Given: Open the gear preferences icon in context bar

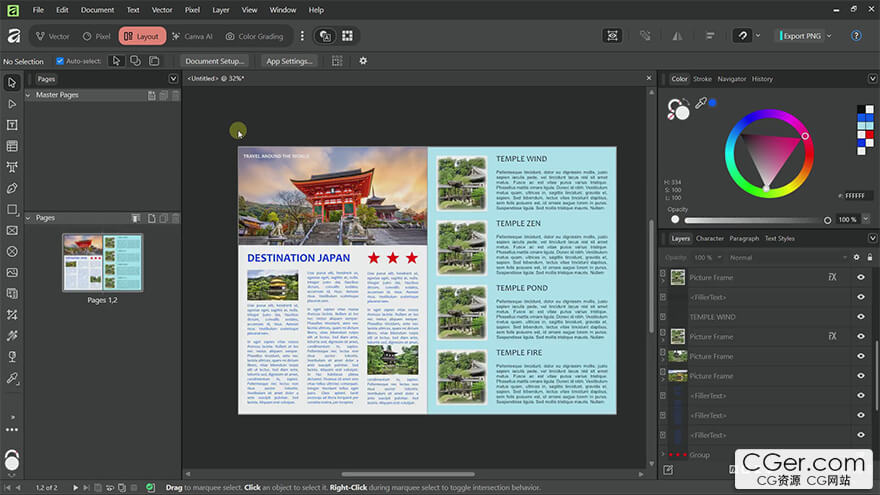Looking at the screenshot, I should pyautogui.click(x=363, y=61).
